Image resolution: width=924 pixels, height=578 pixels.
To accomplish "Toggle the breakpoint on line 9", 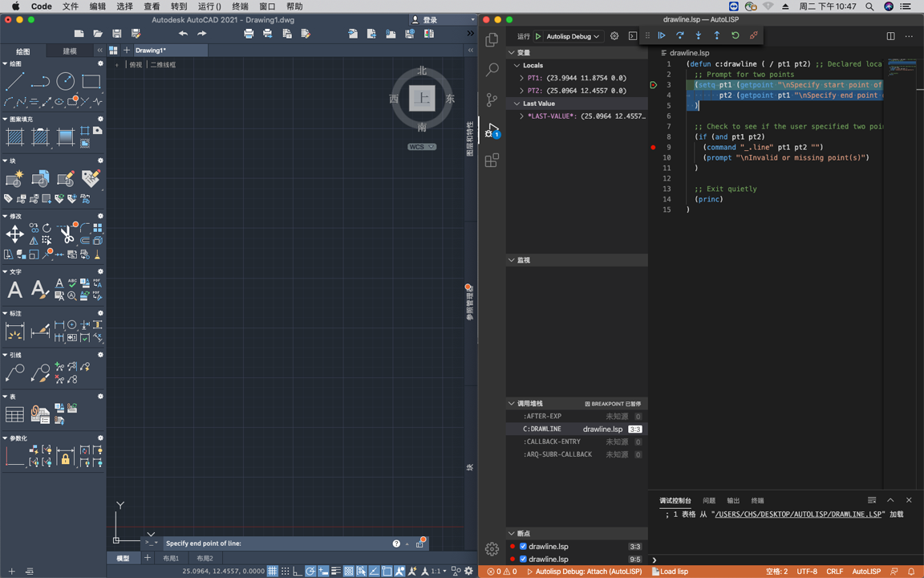I will point(653,148).
